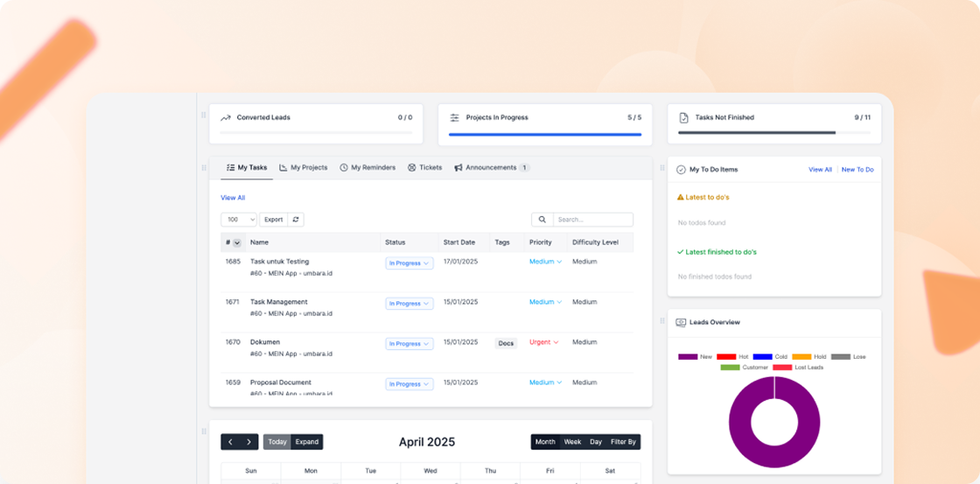The width and height of the screenshot is (980, 484).
Task: Click the Projects In Progress sliders icon
Action: click(x=454, y=117)
